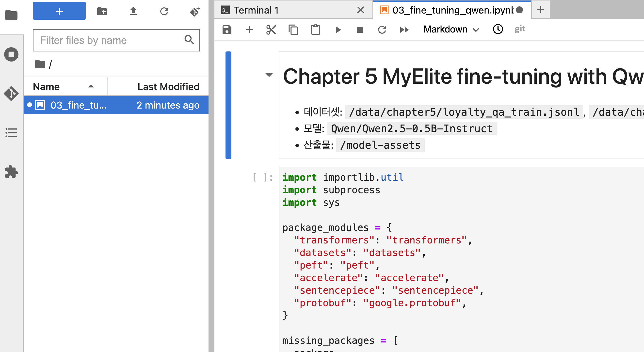The height and width of the screenshot is (352, 644).
Task: Click the "google.protobuf" string in code
Action: (412, 303)
